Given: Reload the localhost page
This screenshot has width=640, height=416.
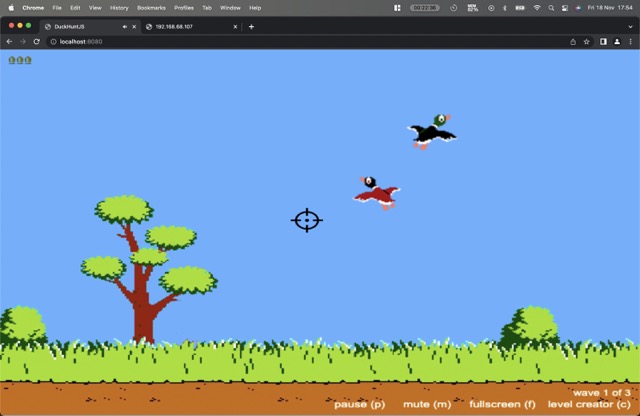Looking at the screenshot, I should pos(37,42).
